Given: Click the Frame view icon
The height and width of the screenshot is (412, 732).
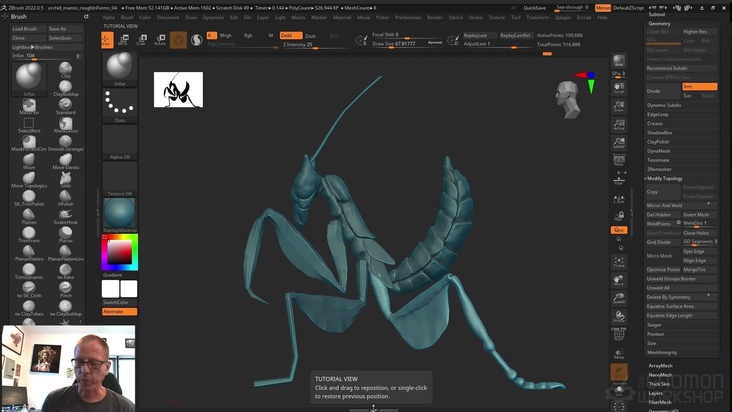Looking at the screenshot, I should pos(619,265).
